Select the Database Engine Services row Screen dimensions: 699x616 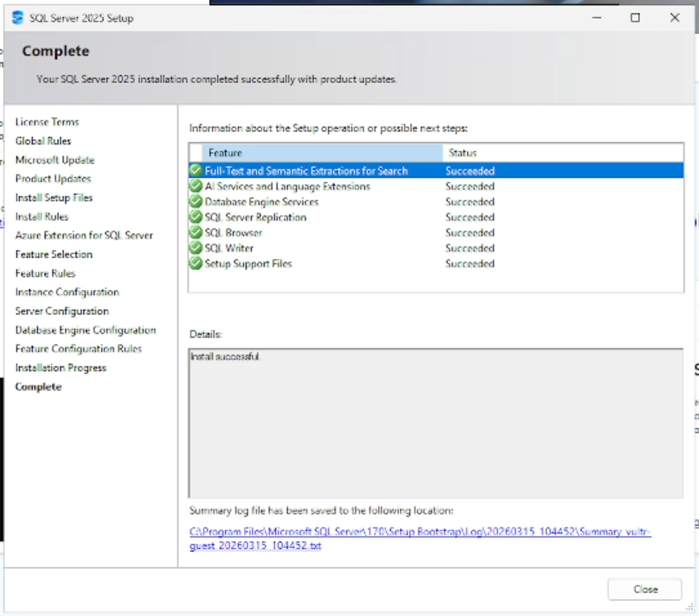point(261,202)
